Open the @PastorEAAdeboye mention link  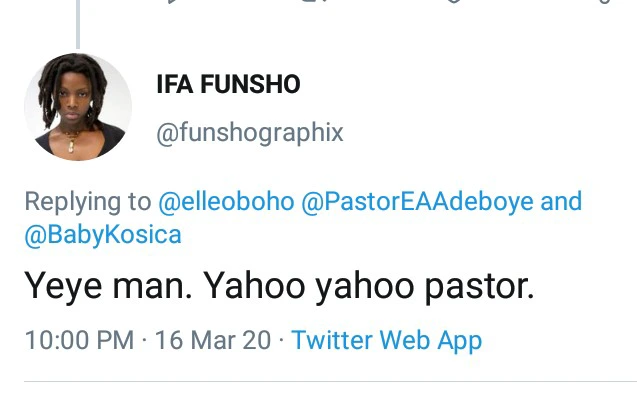tap(417, 201)
